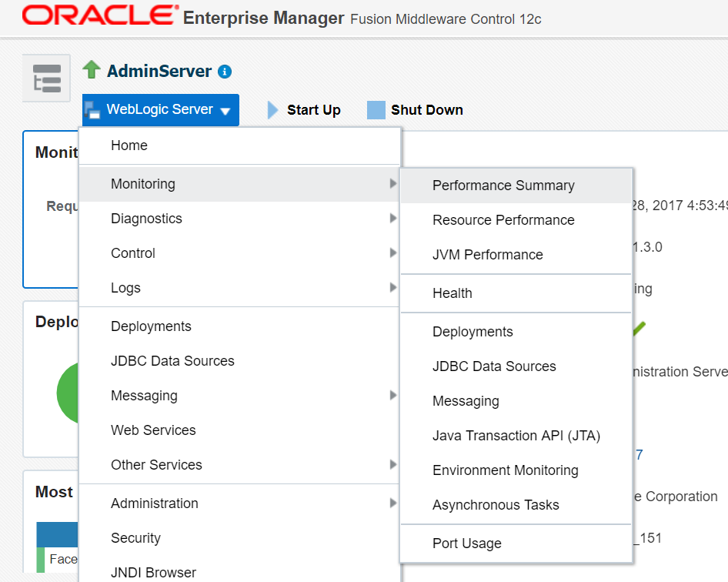
Task: Click the navigation tree icon
Action: point(47,79)
